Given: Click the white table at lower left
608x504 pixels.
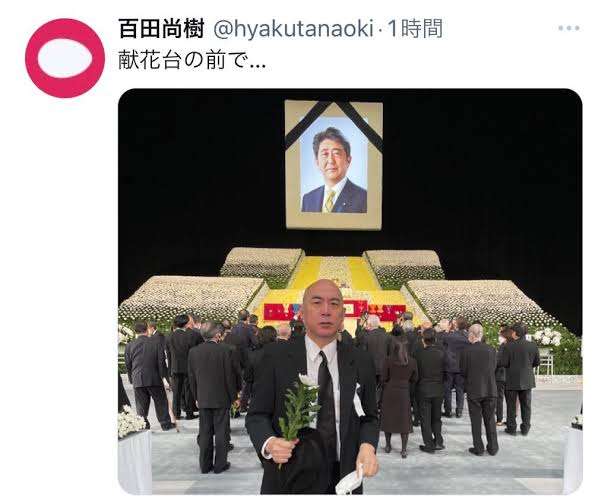Looking at the screenshot, I should [135, 461].
